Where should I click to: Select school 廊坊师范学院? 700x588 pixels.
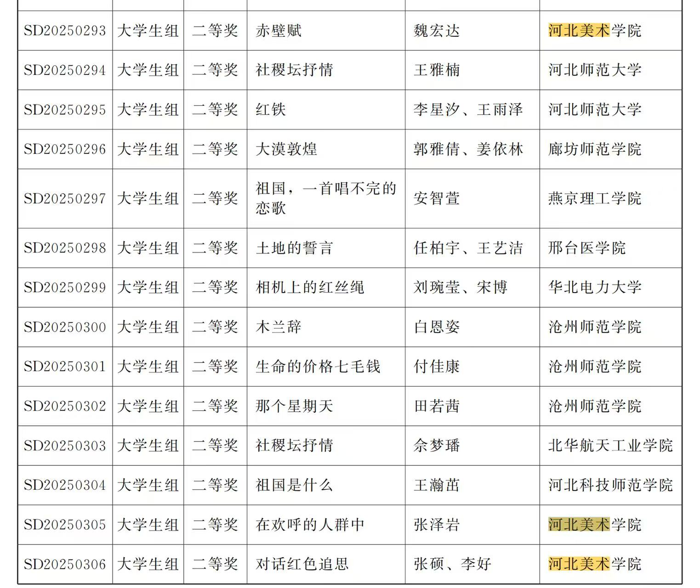[594, 149]
